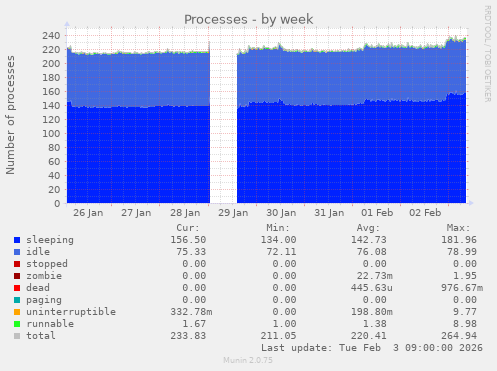The height and width of the screenshot is (371, 497).
Task: Click the zombie legend color swatch
Action: click(17, 276)
